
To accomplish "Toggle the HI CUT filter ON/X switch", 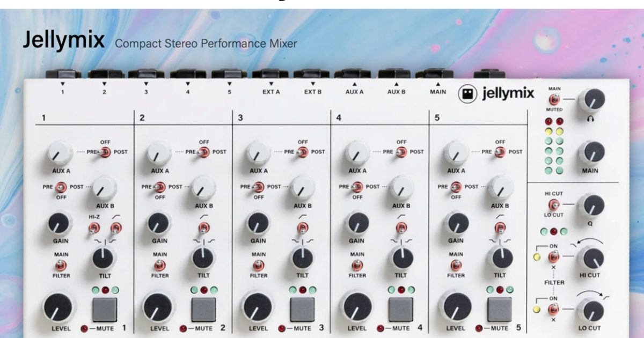I will pyautogui.click(x=554, y=256).
